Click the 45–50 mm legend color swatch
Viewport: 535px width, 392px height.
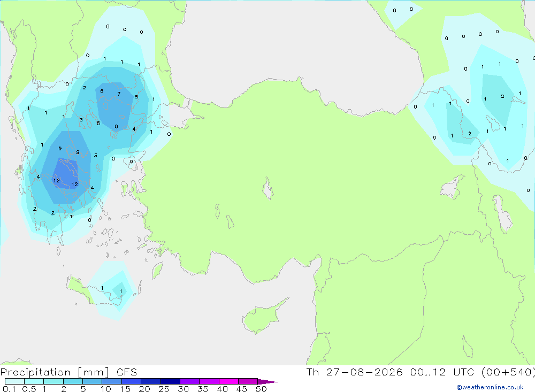tap(248, 381)
